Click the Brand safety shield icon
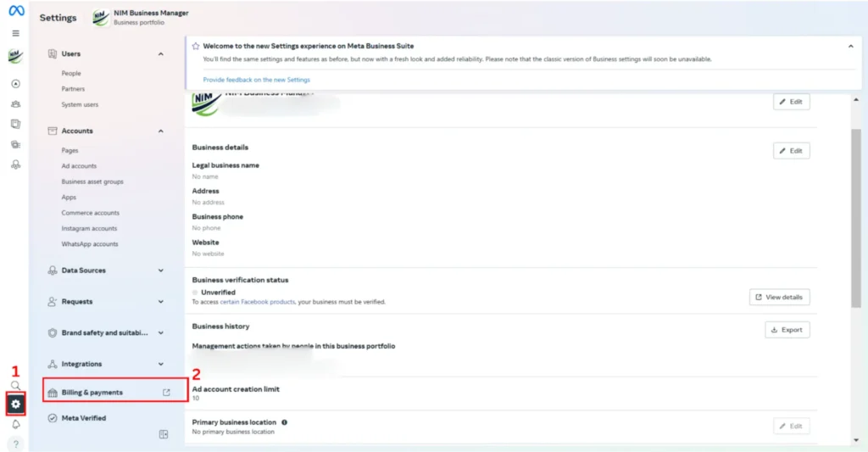Image resolution: width=868 pixels, height=452 pixels. click(53, 333)
